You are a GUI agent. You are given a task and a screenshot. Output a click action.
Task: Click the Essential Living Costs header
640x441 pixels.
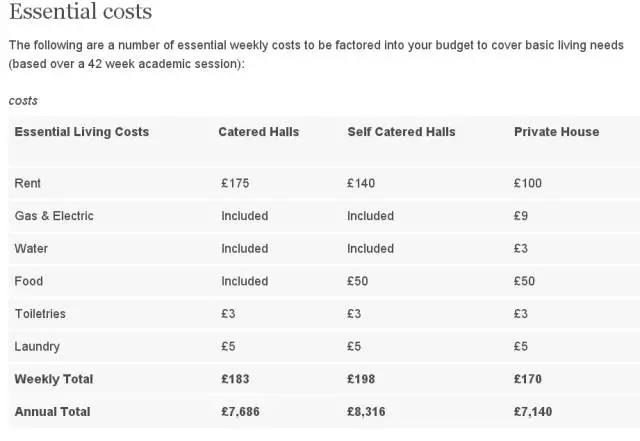coord(82,132)
